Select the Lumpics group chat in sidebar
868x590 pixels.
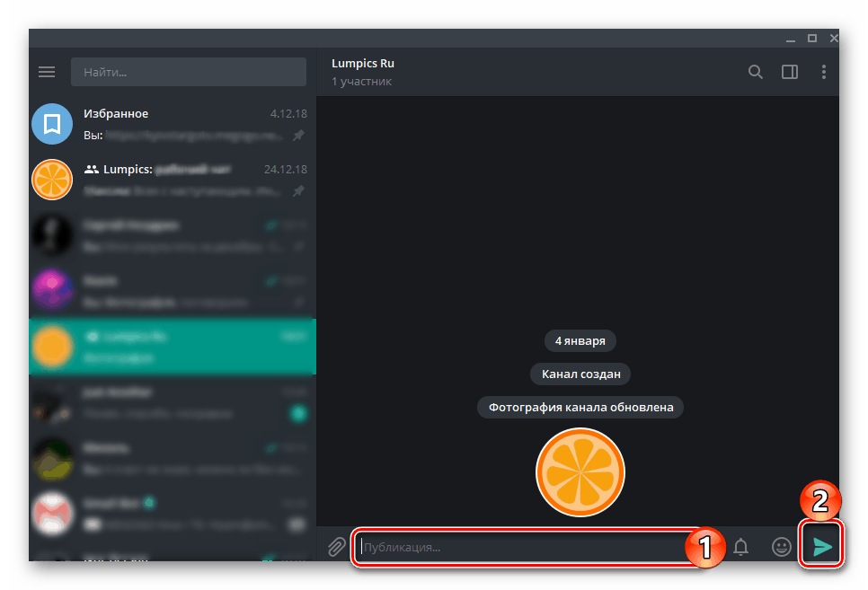coord(173,180)
